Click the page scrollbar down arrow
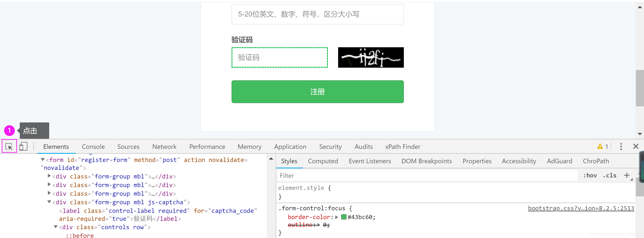 point(640,134)
